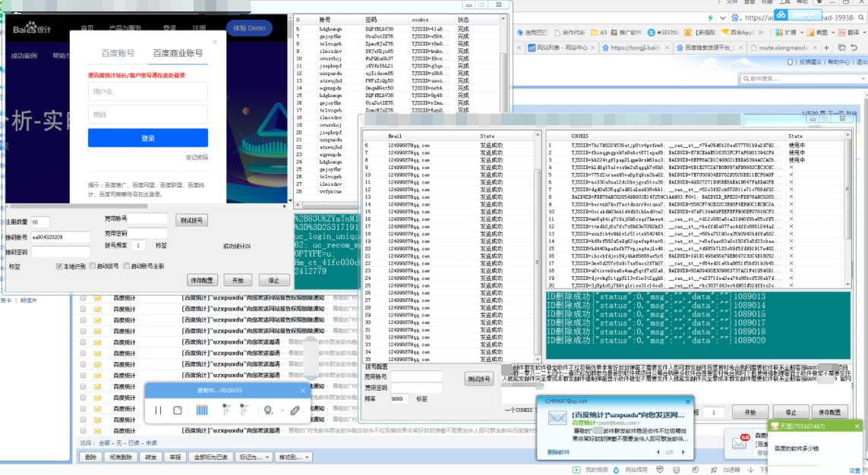Image resolution: width=868 pixels, height=475 pixels.
Task: Click the 宽带账号 field in registration tool
Action: (148, 219)
